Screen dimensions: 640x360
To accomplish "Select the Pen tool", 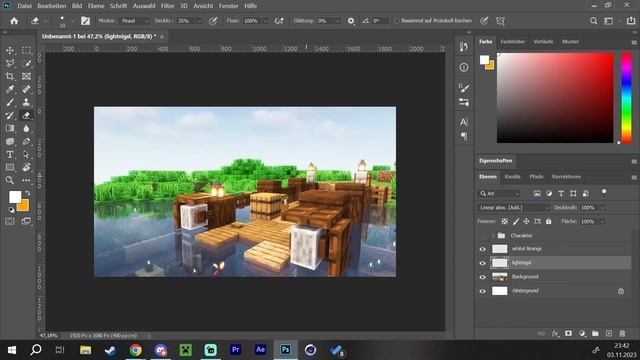I will click(26, 142).
